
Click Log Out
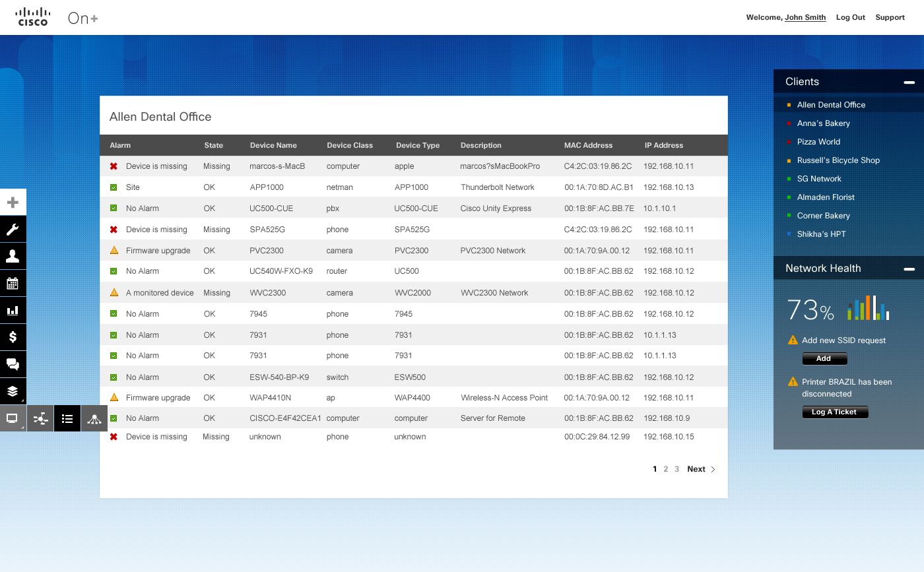pos(851,18)
